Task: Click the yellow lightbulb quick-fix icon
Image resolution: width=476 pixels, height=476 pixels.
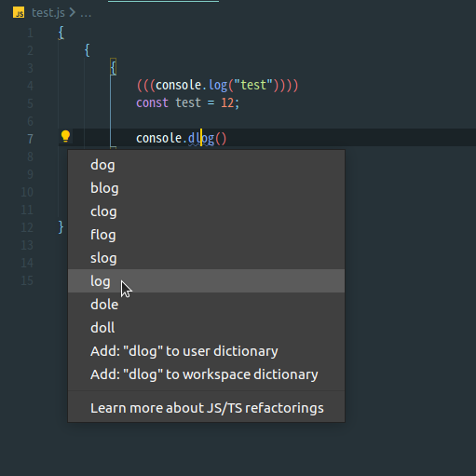Action: [x=65, y=136]
